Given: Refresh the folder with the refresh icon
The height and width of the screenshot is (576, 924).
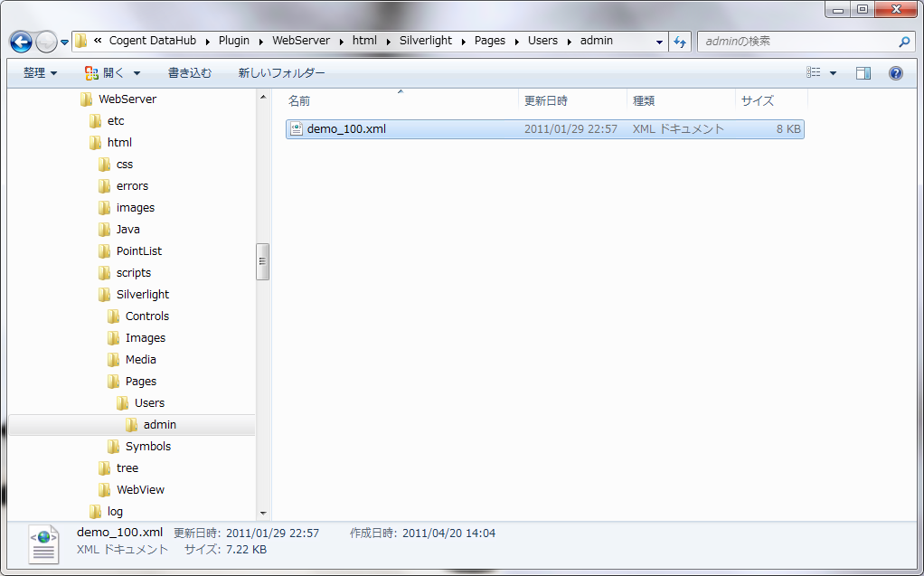Looking at the screenshot, I should [x=680, y=42].
